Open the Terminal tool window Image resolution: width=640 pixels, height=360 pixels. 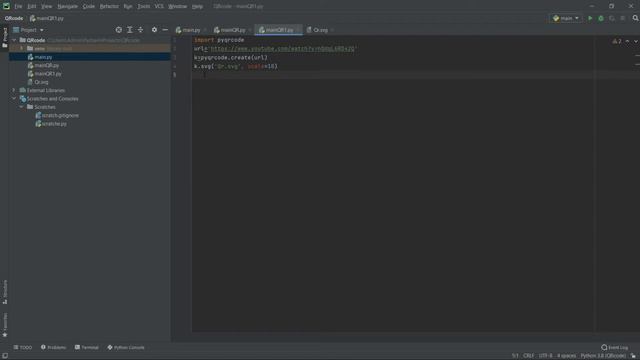pos(87,347)
